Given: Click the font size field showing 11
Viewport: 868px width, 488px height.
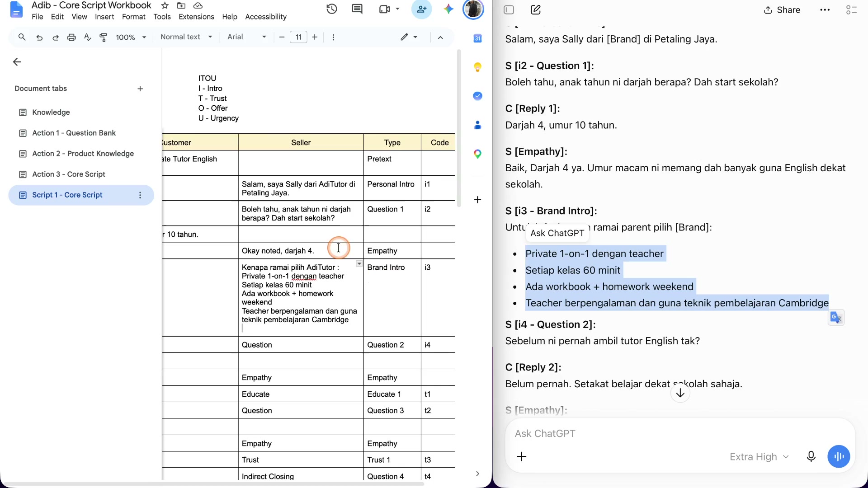Looking at the screenshot, I should tap(298, 37).
